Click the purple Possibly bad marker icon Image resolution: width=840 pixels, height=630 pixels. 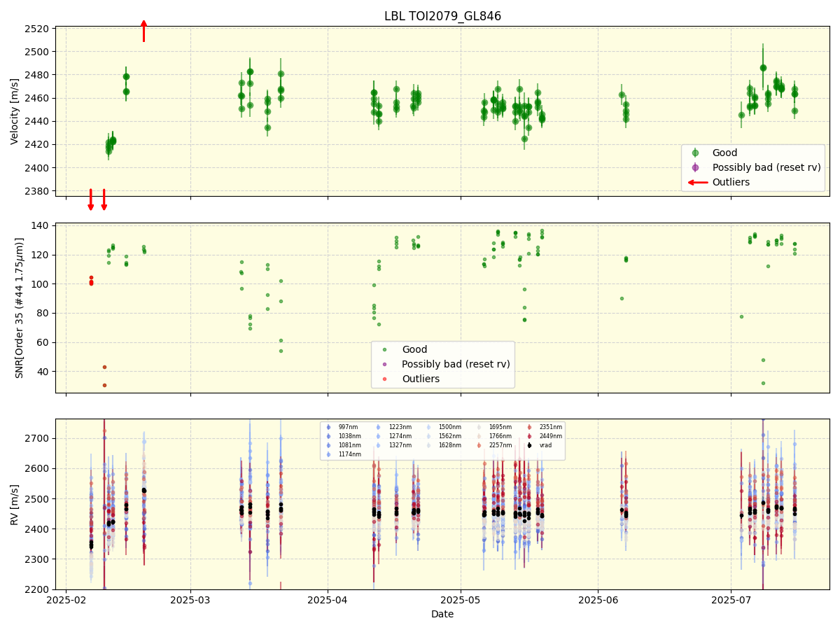(695, 167)
